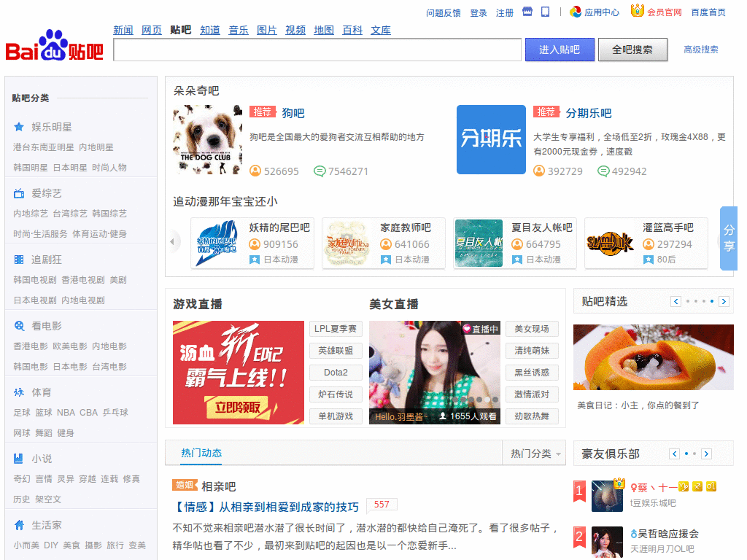Viewport: 747px width, 560px height.
Task: Click member count icon under 狗吧
Action: click(255, 171)
